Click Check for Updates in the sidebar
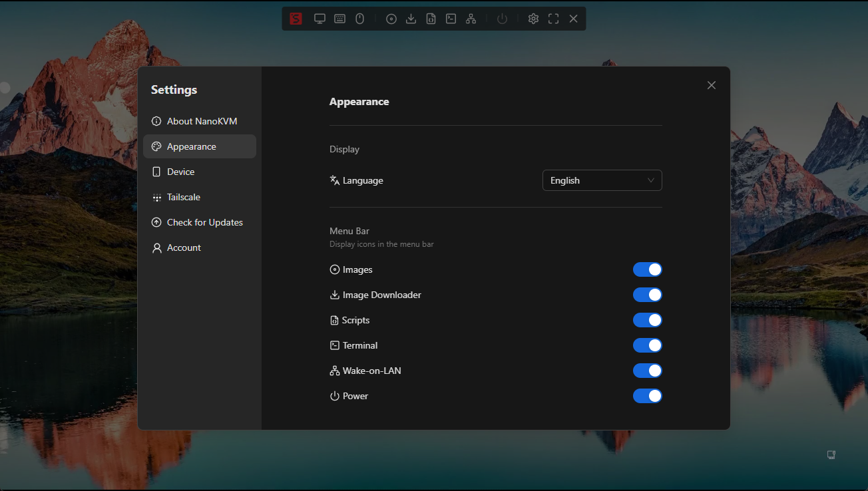 [204, 222]
